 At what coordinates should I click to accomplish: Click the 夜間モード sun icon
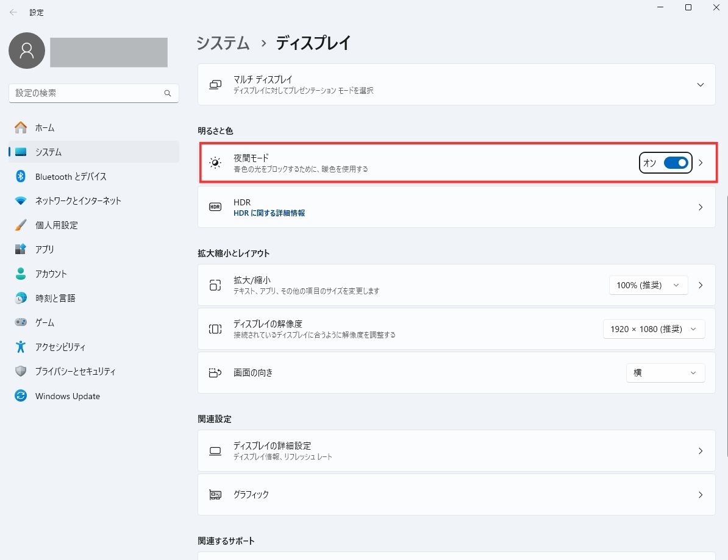(x=215, y=163)
